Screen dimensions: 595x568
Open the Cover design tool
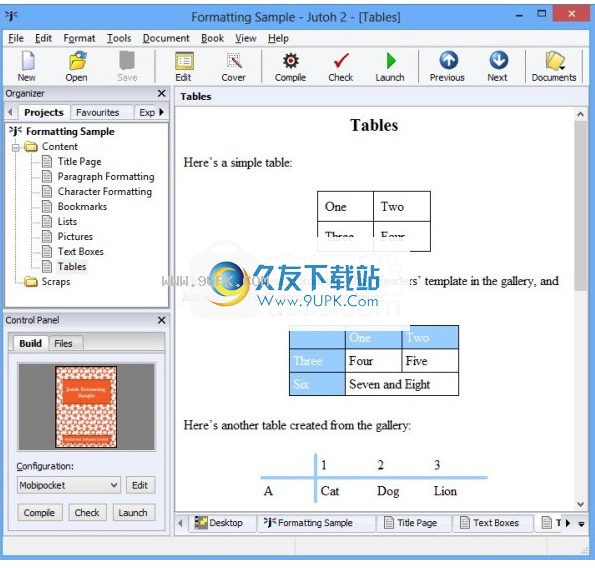[233, 66]
